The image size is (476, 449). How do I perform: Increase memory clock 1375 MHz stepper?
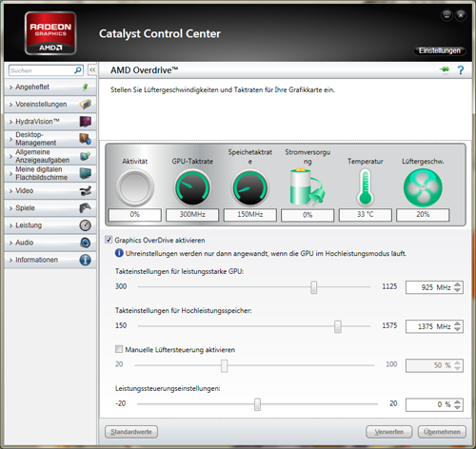pyautogui.click(x=457, y=323)
